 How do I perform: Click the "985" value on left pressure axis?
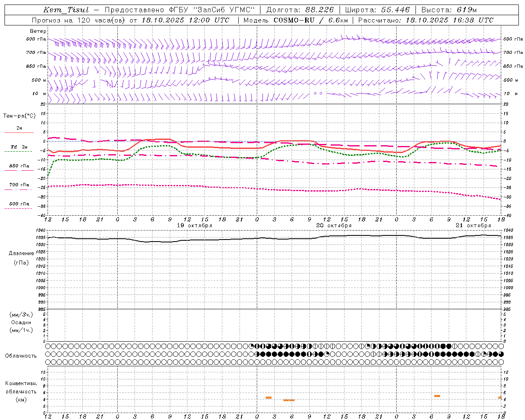pos(43,309)
